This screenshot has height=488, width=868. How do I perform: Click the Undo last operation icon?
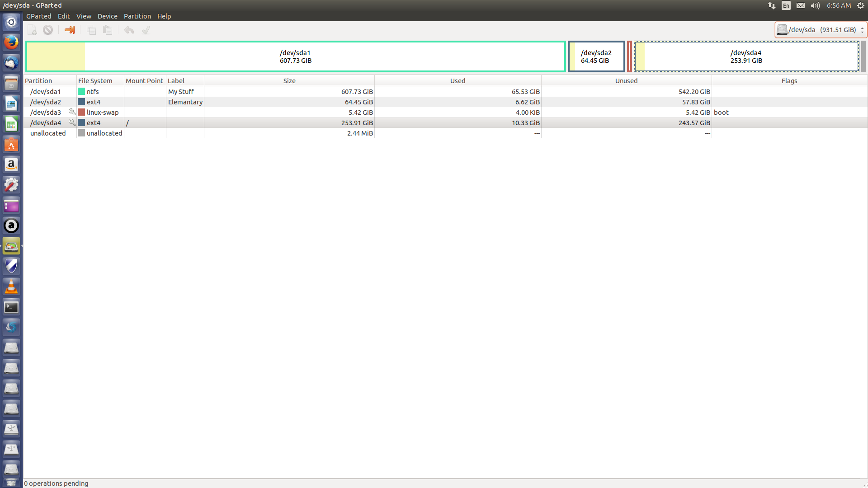coord(129,30)
